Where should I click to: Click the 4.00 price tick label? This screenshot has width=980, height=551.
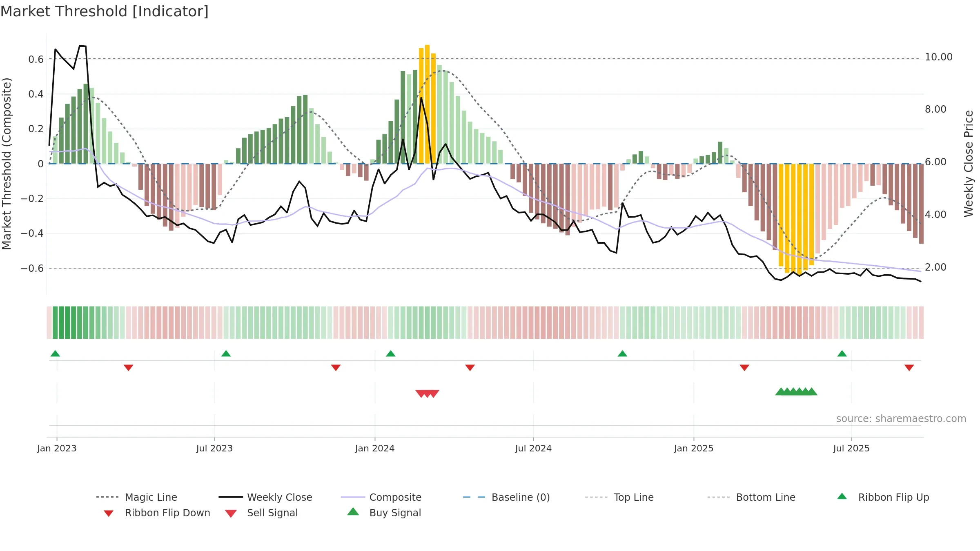[935, 215]
